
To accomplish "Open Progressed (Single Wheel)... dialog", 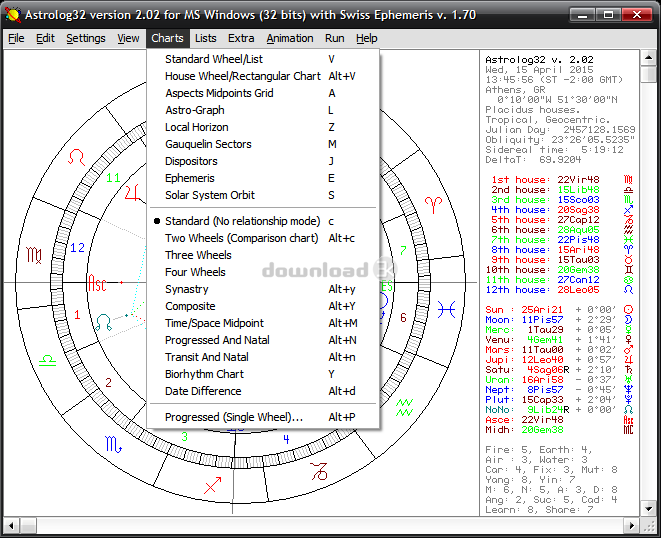I will pyautogui.click(x=263, y=417).
